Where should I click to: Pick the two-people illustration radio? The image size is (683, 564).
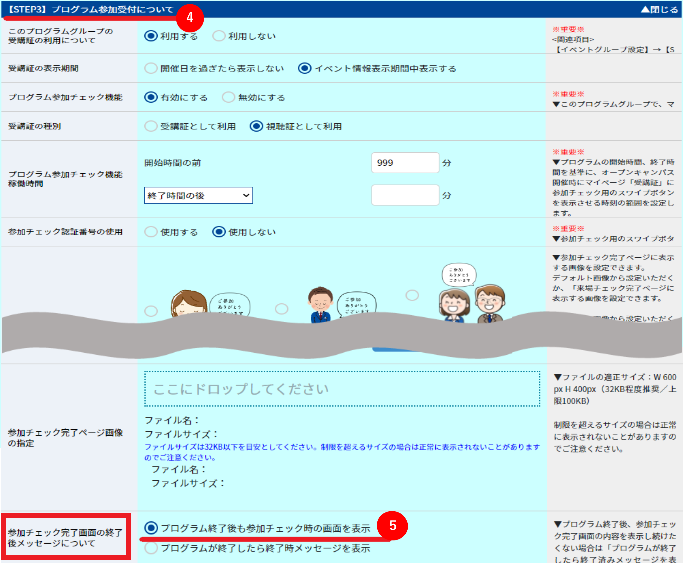click(412, 295)
